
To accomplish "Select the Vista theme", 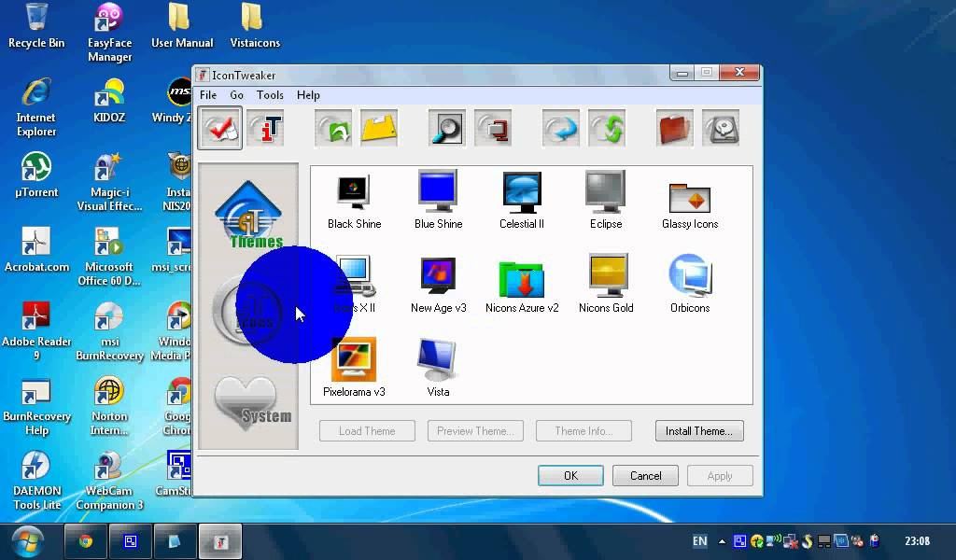I will (438, 369).
